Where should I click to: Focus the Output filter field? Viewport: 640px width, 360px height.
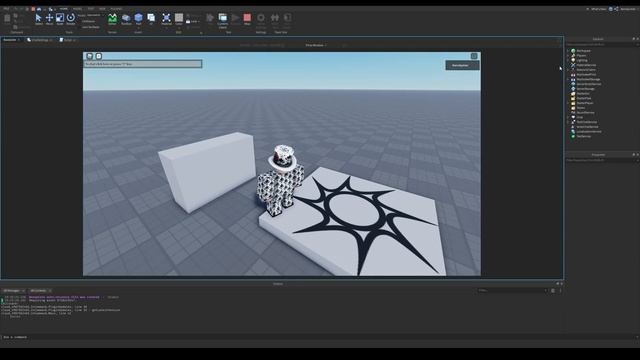512,291
